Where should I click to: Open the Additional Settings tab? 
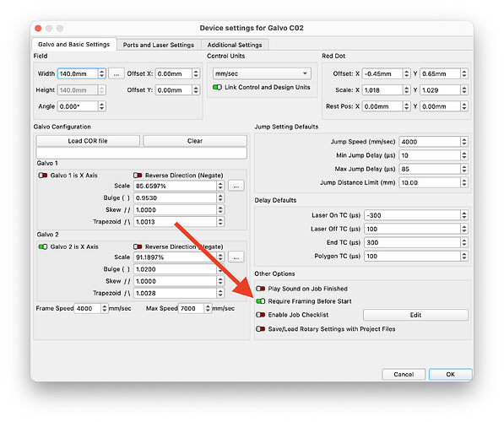tap(235, 45)
